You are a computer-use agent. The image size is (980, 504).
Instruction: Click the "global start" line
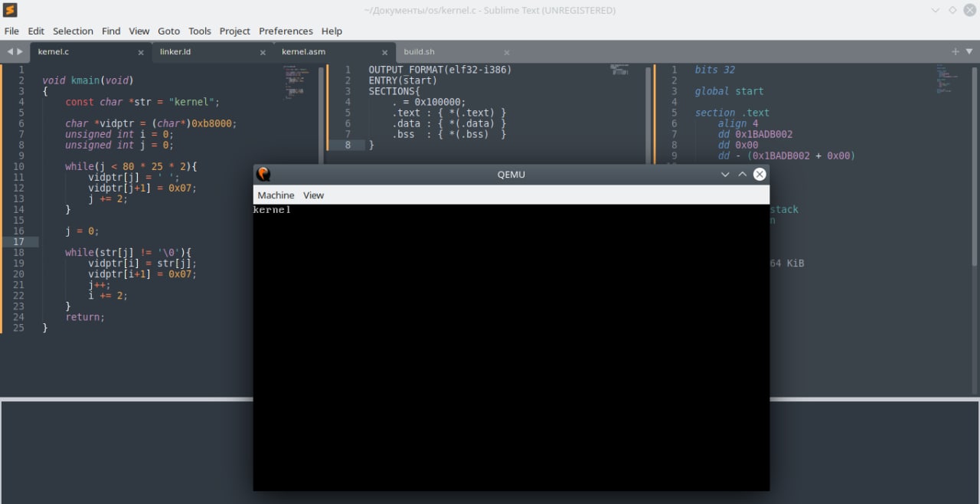point(729,91)
